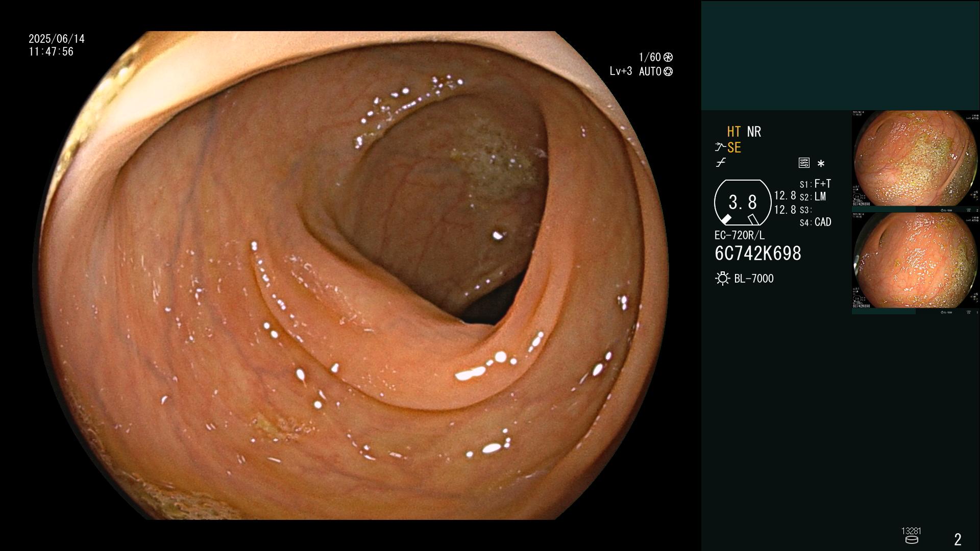Click the SE enhancement label
The width and height of the screenshot is (980, 551).
[x=734, y=147]
